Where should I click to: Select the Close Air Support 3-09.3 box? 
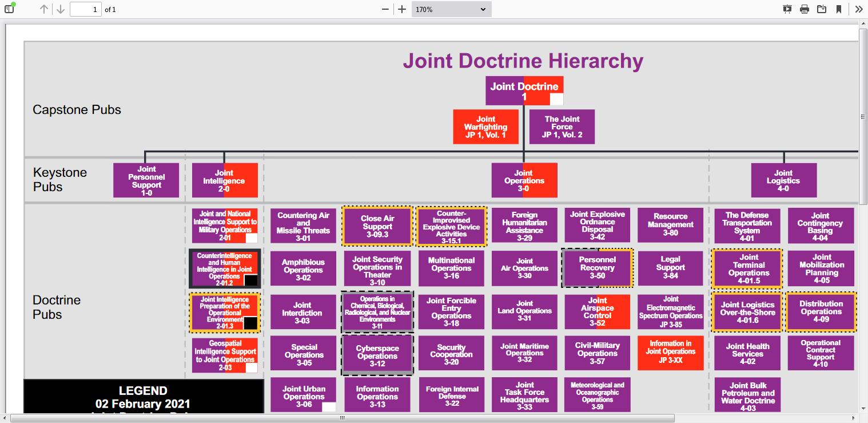click(377, 226)
